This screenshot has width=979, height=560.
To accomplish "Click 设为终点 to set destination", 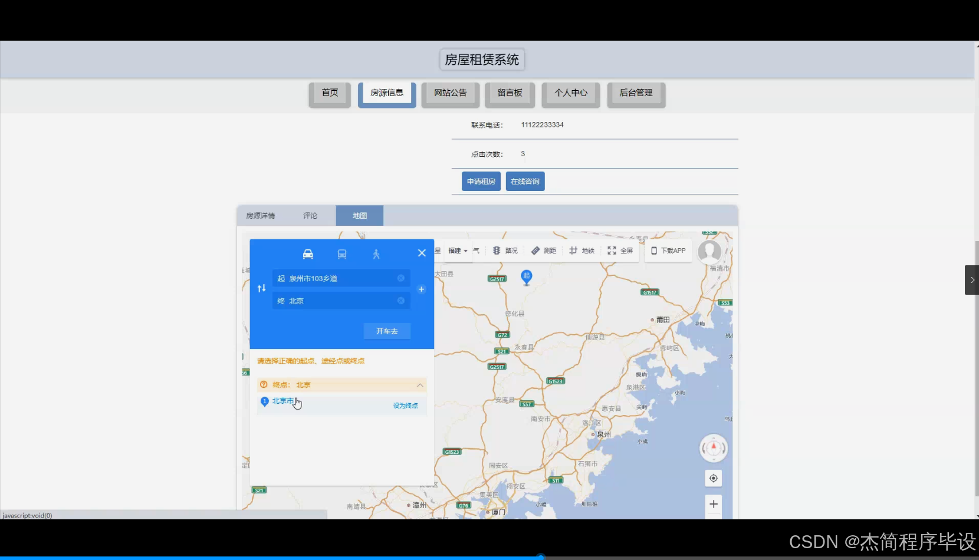I will click(406, 406).
